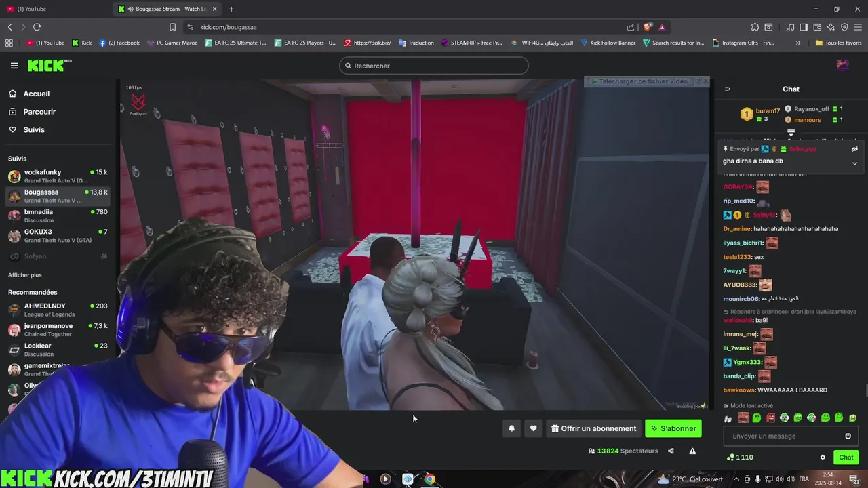Open GOKUX3 channel in sidebar
Viewport: 868px width, 488px height.
click(x=58, y=236)
